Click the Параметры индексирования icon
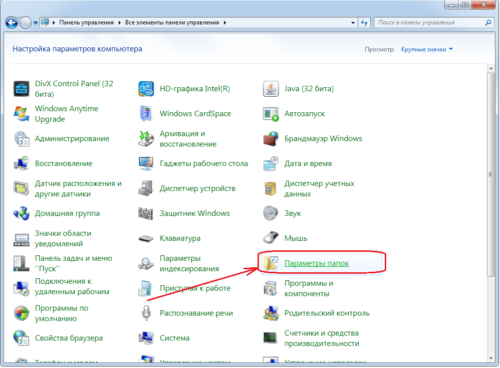Image resolution: width=500 pixels, height=368 pixels. [x=146, y=263]
